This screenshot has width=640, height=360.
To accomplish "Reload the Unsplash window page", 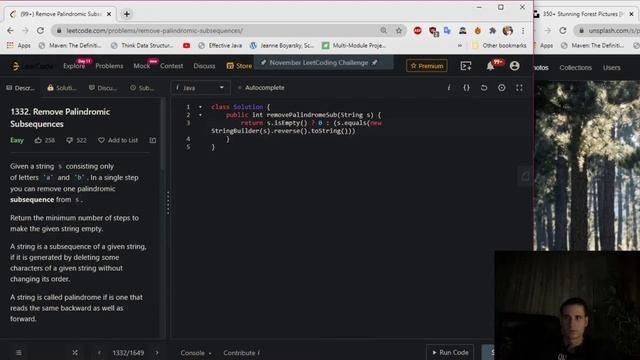I will tap(563, 31).
